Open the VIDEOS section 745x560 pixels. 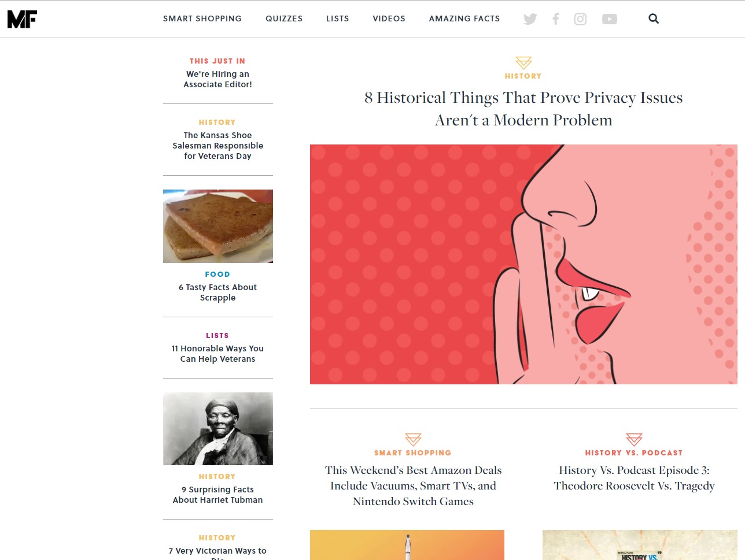[x=389, y=18]
